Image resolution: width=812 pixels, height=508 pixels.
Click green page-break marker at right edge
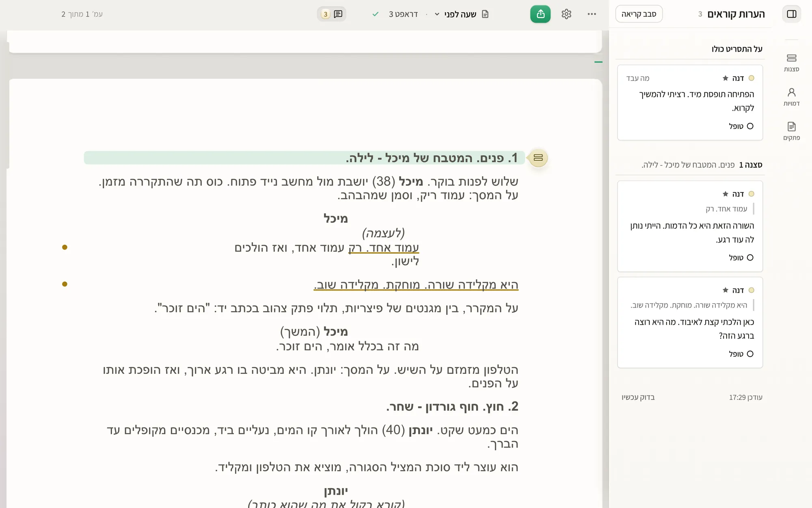[598, 62]
